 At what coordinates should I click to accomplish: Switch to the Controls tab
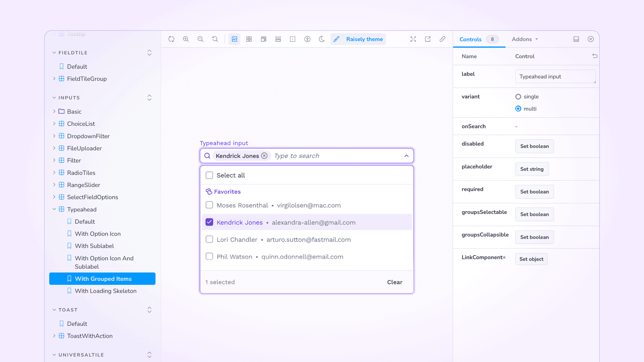pos(479,39)
